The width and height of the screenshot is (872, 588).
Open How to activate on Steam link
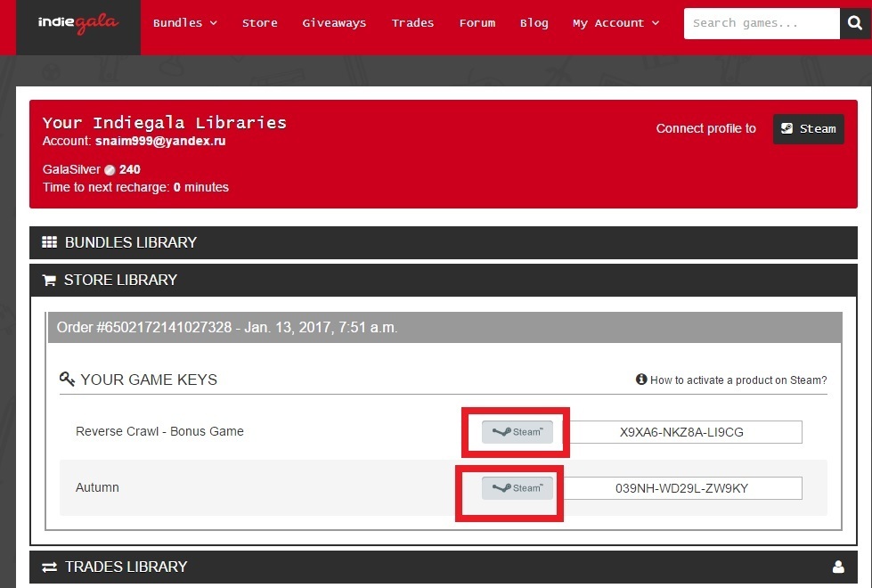point(738,380)
